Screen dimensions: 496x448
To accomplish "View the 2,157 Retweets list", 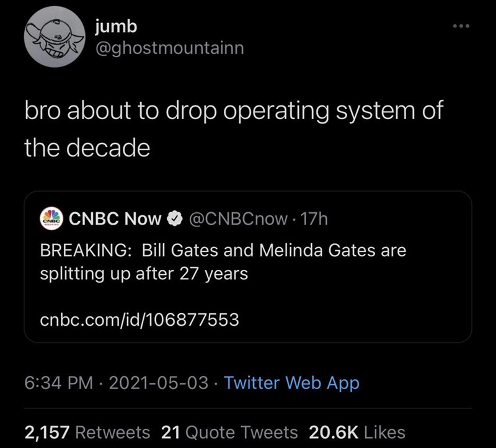I will click(x=87, y=432).
